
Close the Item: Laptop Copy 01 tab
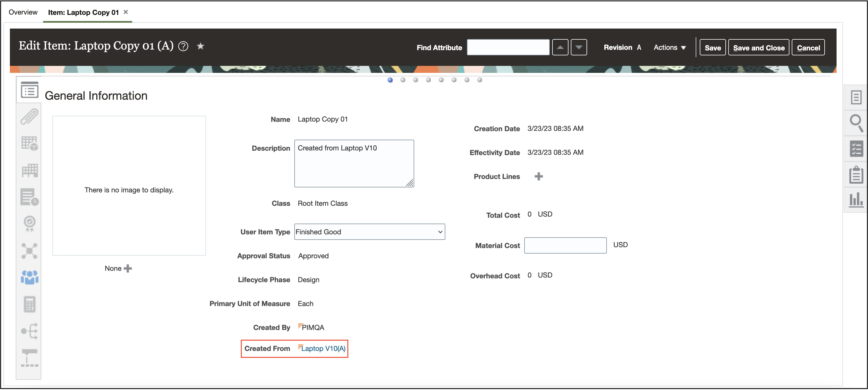pyautogui.click(x=126, y=12)
